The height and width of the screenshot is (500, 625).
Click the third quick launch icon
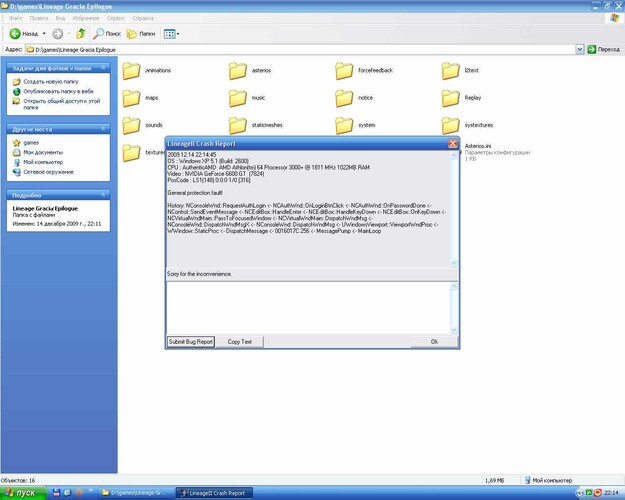pos(79,493)
